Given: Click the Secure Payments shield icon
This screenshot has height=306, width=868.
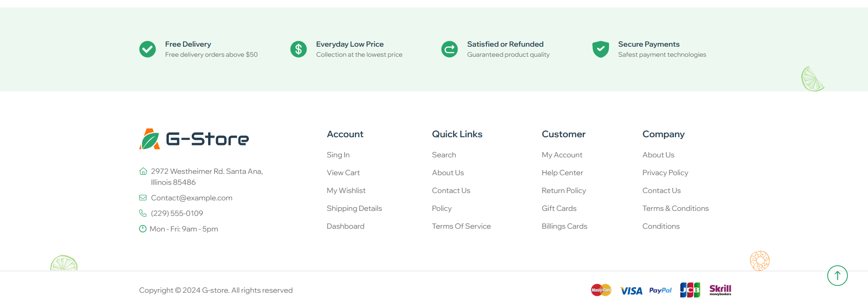Looking at the screenshot, I should coord(600,49).
